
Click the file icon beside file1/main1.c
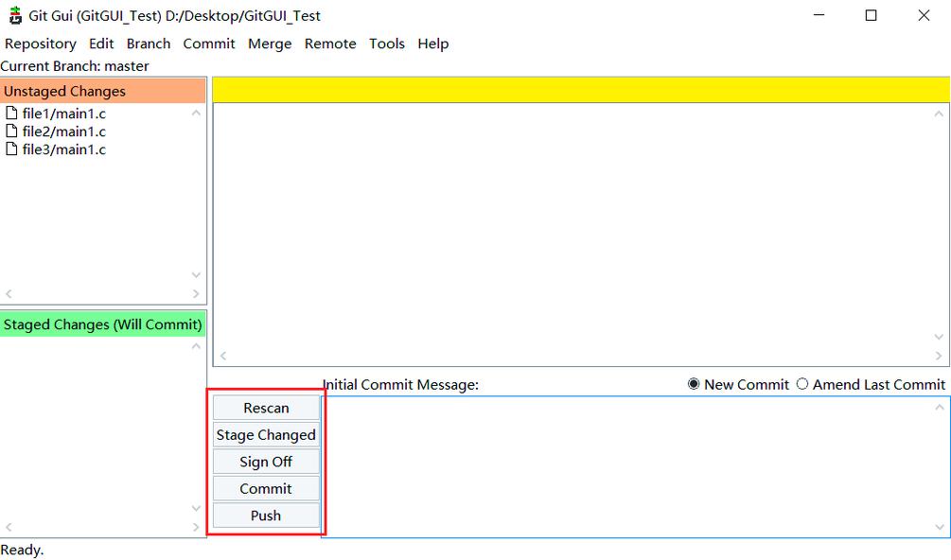(11, 113)
